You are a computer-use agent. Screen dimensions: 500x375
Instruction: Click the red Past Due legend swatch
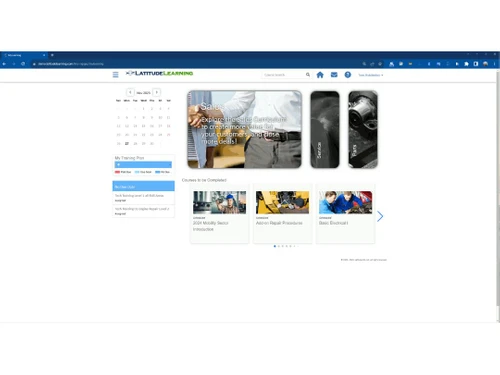click(117, 172)
